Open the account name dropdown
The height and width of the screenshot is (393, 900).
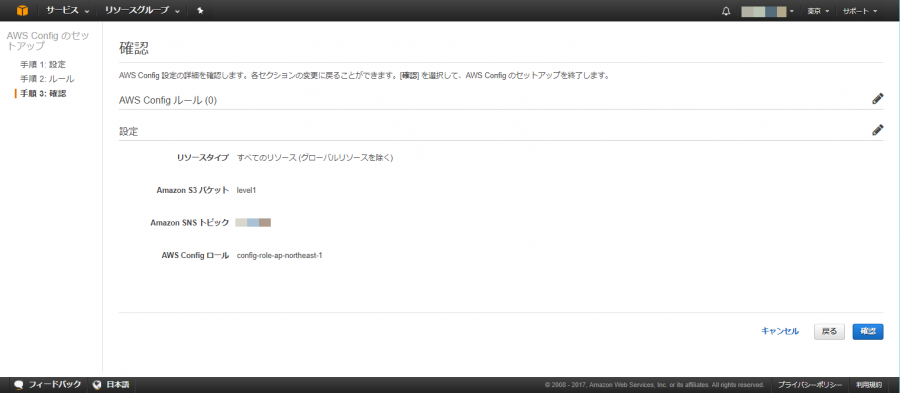click(767, 11)
